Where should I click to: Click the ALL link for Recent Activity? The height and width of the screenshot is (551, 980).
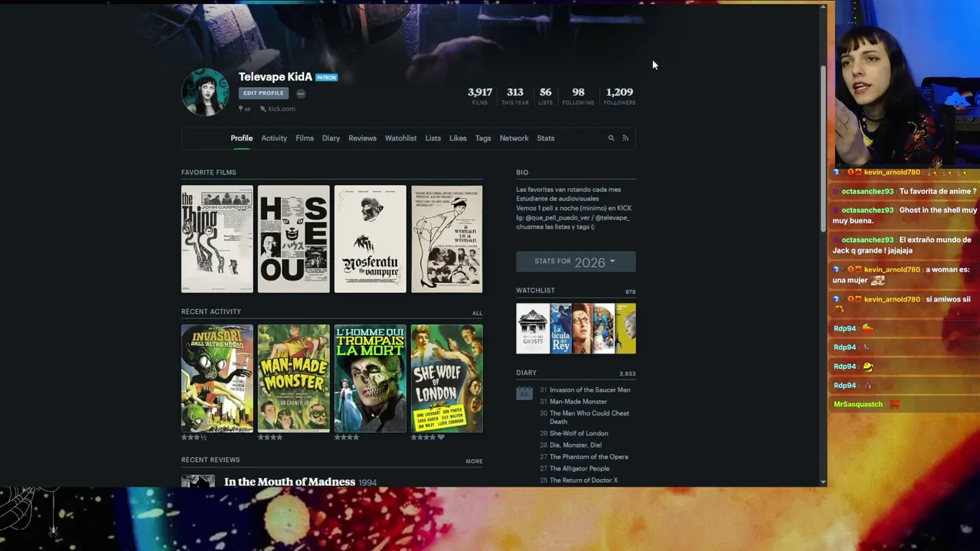coord(477,313)
